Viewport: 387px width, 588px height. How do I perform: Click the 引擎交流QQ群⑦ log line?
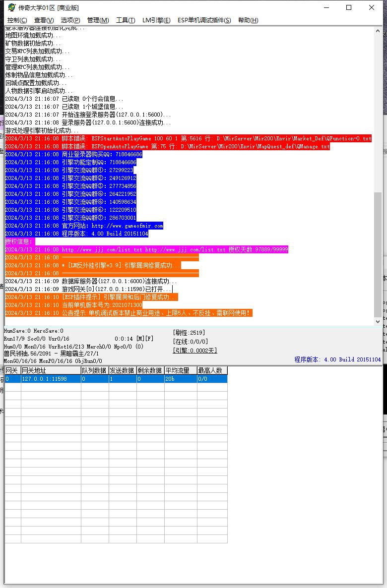click(70, 218)
